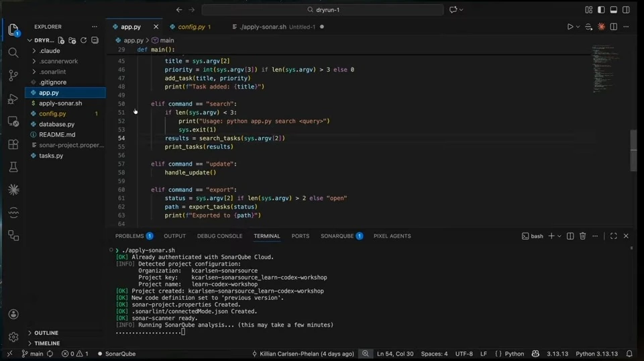This screenshot has width=644, height=361.
Task: Open the PROBLEMS panel tab
Action: 134,236
